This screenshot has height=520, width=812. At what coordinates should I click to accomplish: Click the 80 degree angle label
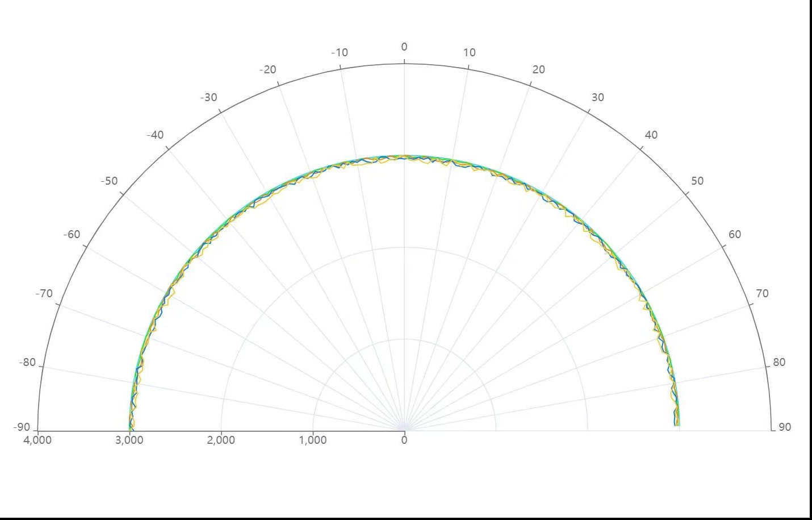[778, 363]
